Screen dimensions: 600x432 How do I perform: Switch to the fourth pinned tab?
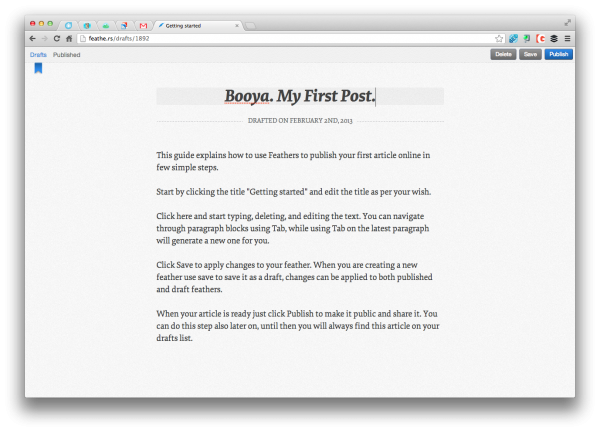(124, 26)
